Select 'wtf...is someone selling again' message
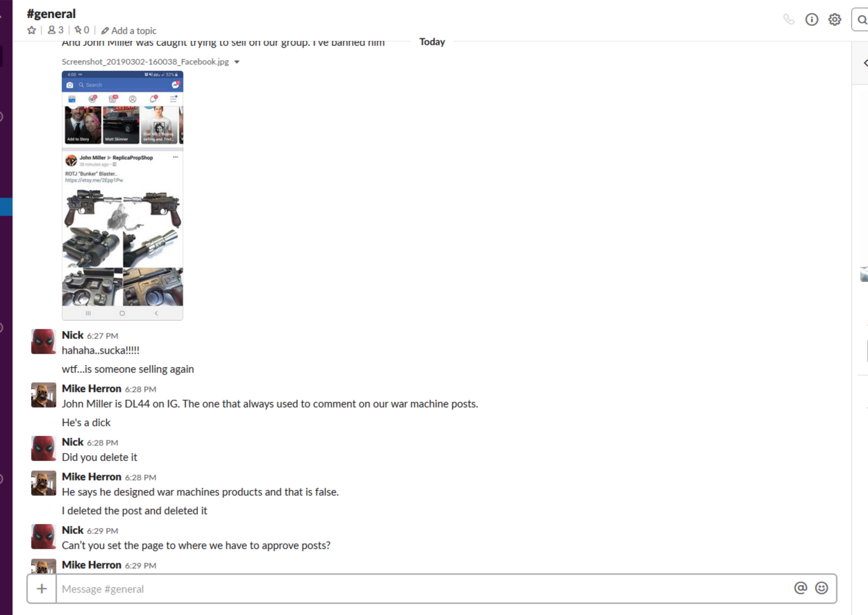868x615 pixels. (x=128, y=369)
